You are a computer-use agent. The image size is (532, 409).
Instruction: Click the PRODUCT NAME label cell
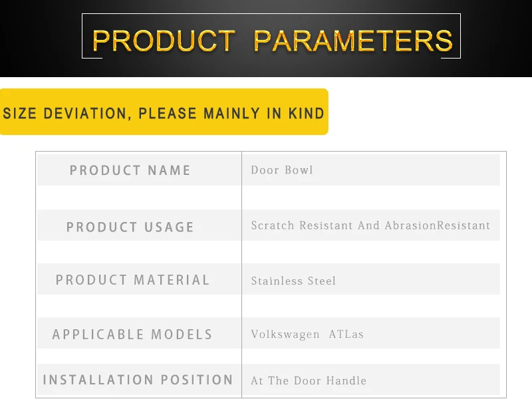pyautogui.click(x=139, y=170)
